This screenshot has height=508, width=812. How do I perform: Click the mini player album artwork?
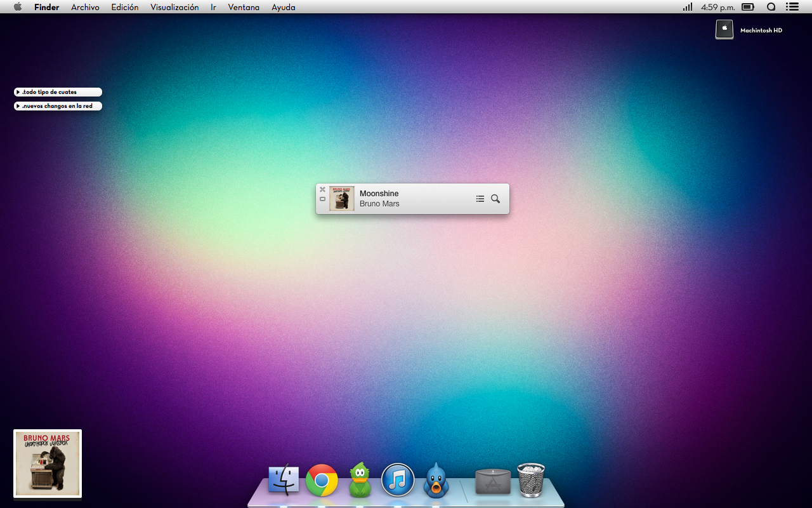click(342, 199)
